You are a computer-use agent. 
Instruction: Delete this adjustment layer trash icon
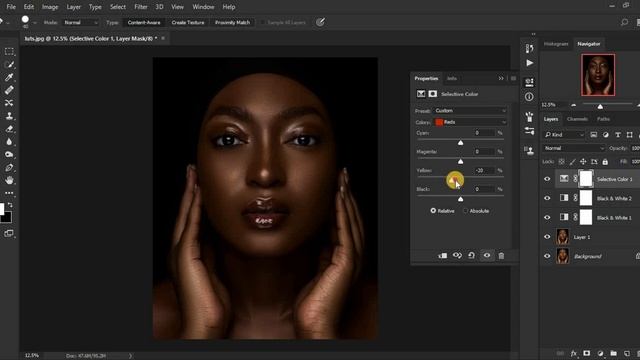click(x=501, y=256)
